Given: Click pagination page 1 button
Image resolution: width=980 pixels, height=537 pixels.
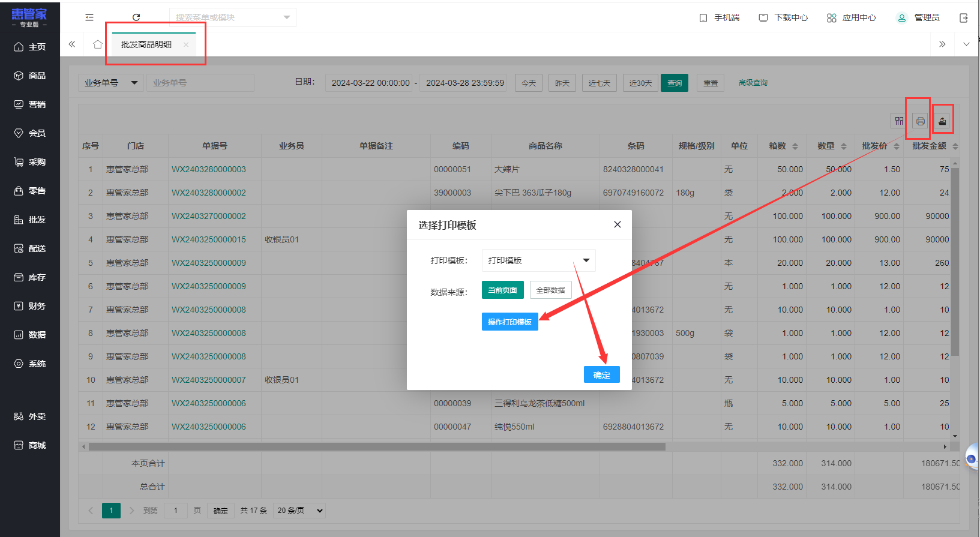Looking at the screenshot, I should 111,511.
